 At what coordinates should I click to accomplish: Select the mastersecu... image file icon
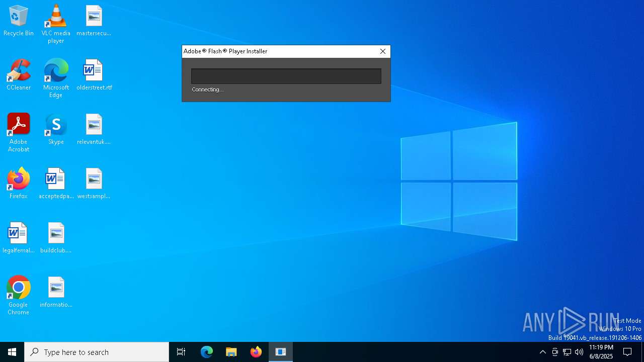tap(94, 21)
